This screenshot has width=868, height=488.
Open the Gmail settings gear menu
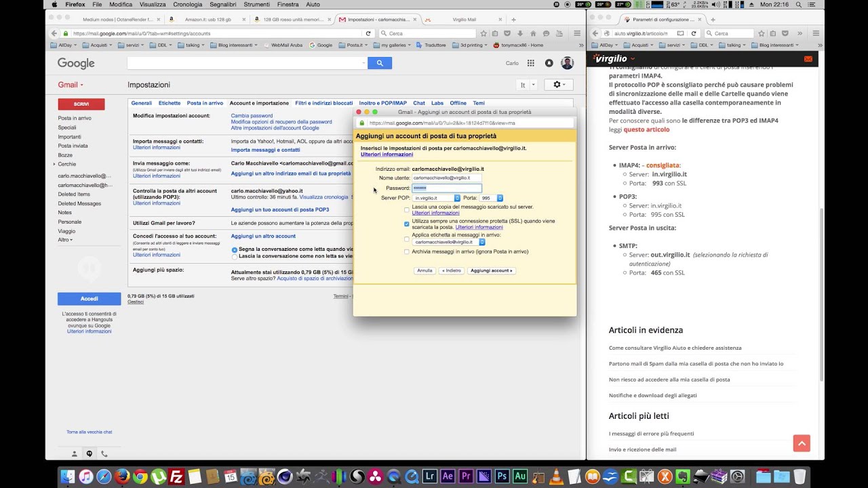pos(559,85)
